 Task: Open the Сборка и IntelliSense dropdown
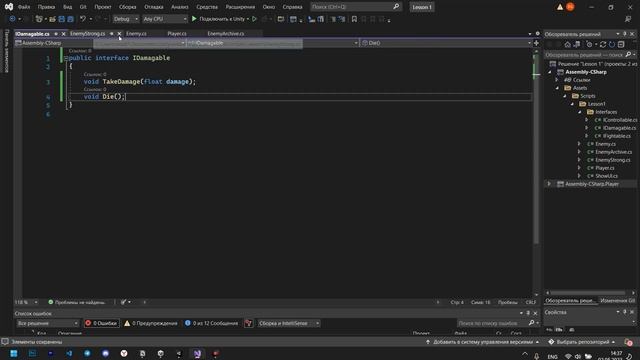tap(288, 323)
